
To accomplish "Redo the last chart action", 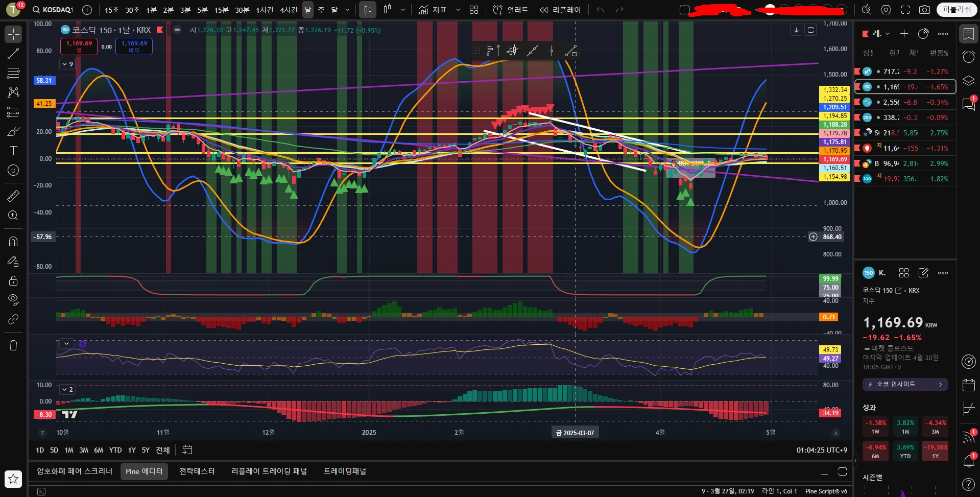I will point(619,10).
